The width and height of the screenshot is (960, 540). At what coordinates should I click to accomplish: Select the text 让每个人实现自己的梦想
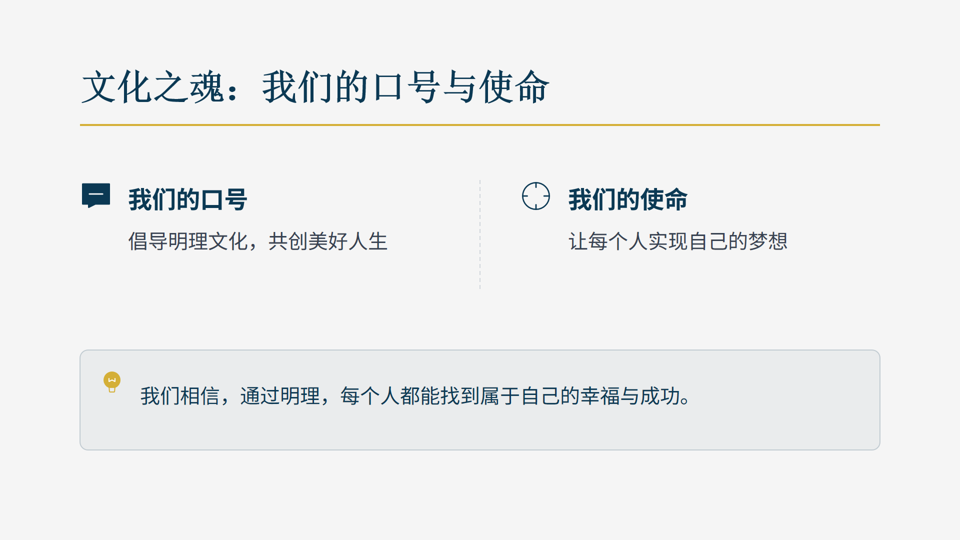tap(678, 241)
